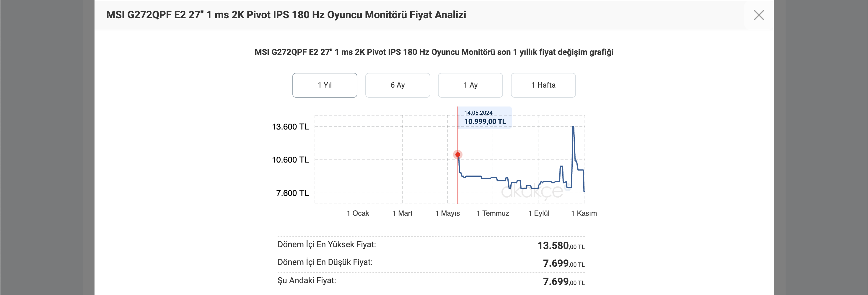Click the 13.600 TL axis label

tap(290, 127)
